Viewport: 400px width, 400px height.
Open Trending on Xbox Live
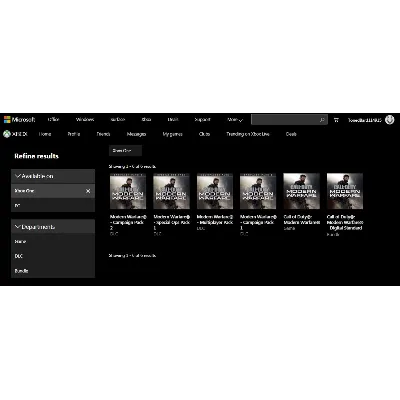point(248,134)
